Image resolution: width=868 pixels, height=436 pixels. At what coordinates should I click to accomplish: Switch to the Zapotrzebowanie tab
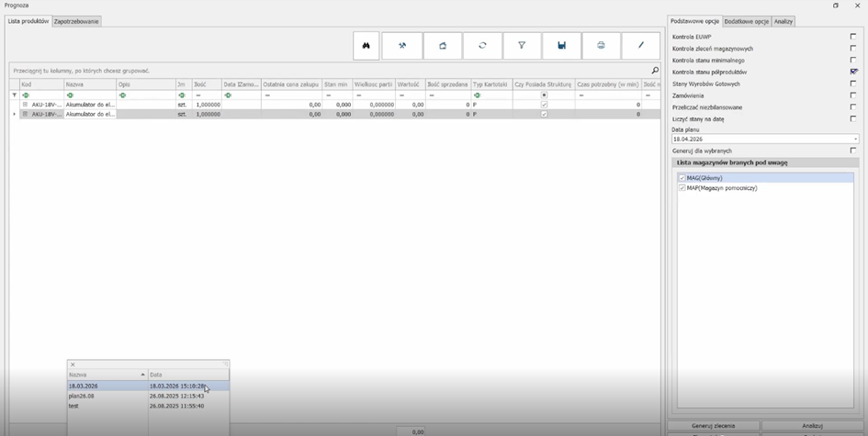pos(76,21)
